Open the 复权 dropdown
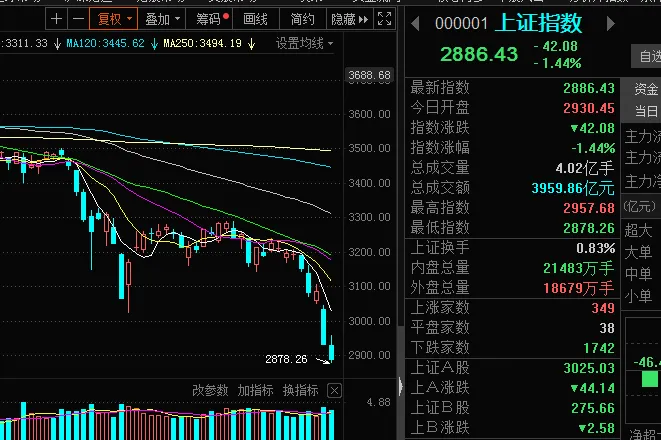This screenshot has height=440, width=661. [113, 19]
